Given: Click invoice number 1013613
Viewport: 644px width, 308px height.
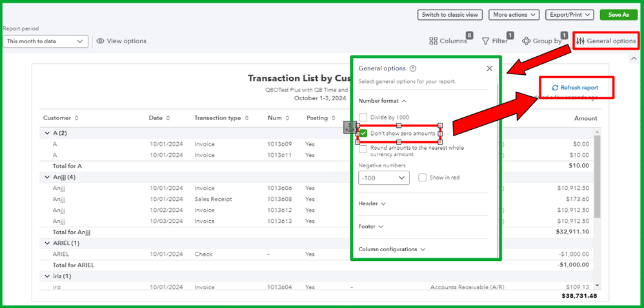Looking at the screenshot, I should coord(279,221).
